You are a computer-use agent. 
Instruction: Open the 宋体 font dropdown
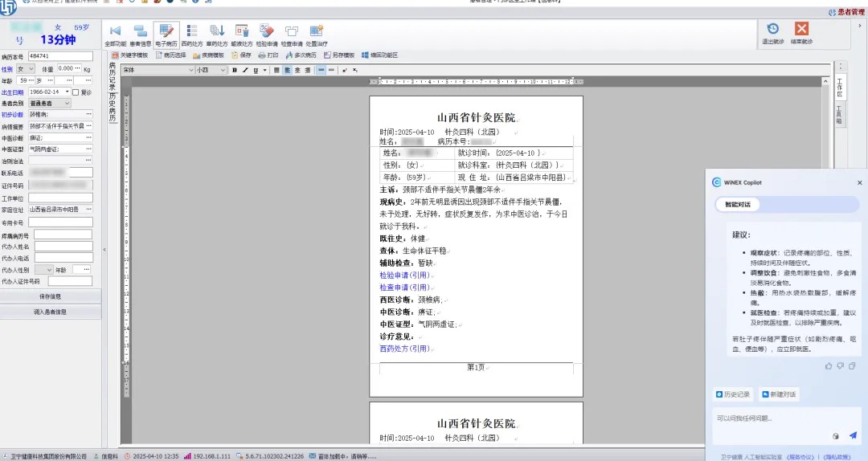click(x=158, y=71)
